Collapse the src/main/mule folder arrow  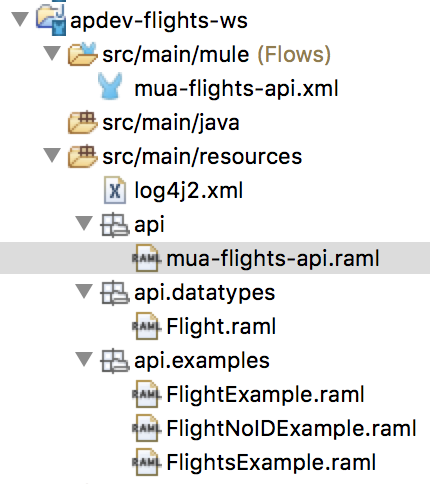pyautogui.click(x=52, y=53)
